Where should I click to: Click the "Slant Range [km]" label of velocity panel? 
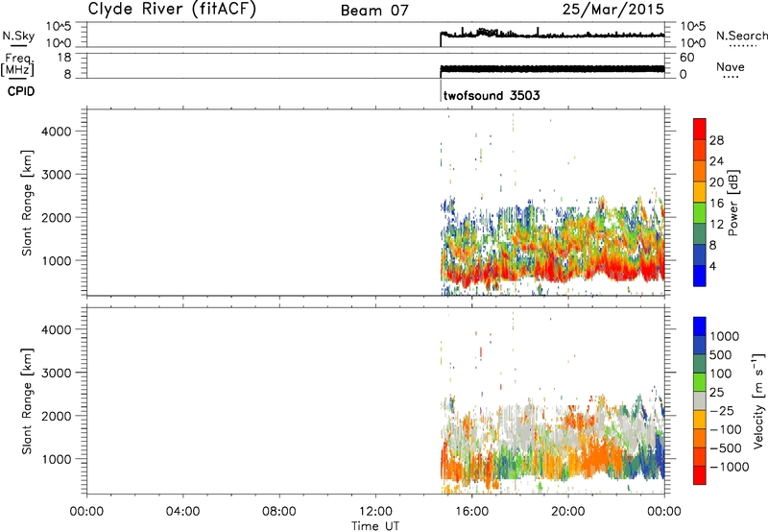click(27, 401)
